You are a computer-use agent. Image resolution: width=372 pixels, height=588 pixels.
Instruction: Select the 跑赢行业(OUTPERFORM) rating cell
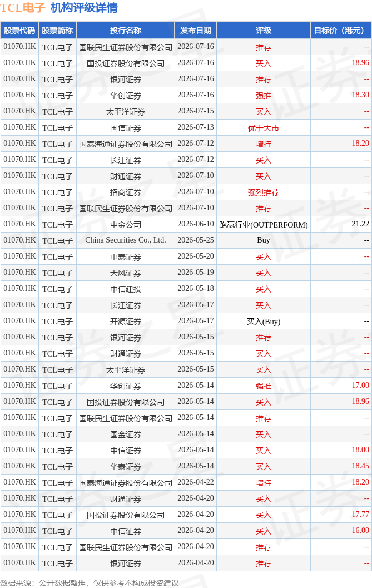(x=264, y=225)
